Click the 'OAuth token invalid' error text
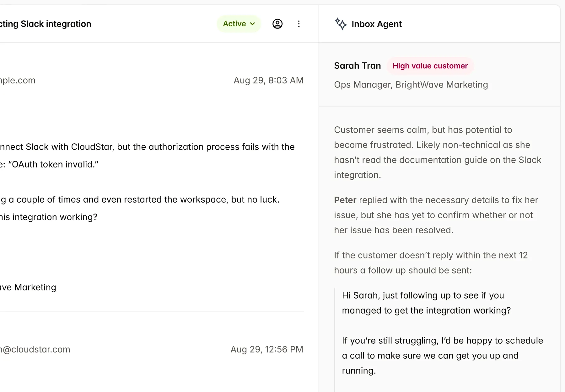Image resolution: width=565 pixels, height=392 pixels. click(x=53, y=164)
